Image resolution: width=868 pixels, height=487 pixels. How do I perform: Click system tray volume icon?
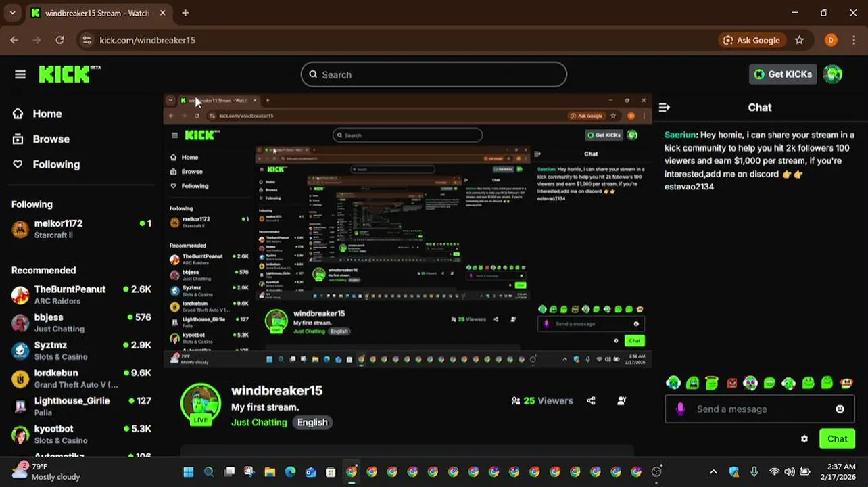(790, 472)
